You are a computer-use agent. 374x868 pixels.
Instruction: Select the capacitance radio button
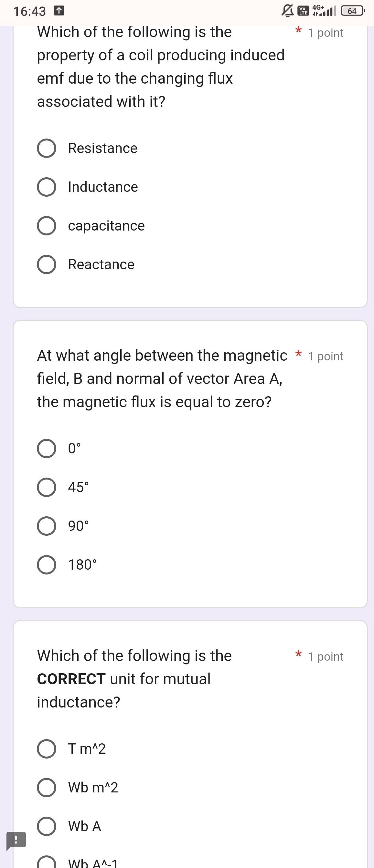(47, 226)
